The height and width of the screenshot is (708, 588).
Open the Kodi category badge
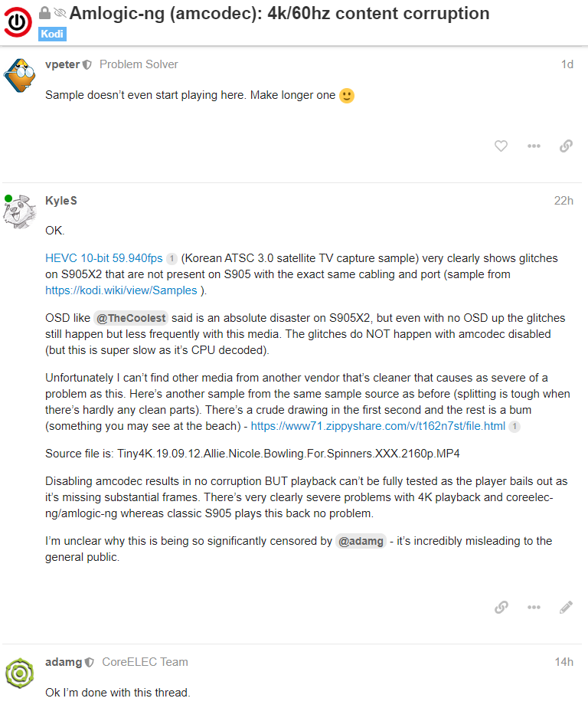click(52, 34)
